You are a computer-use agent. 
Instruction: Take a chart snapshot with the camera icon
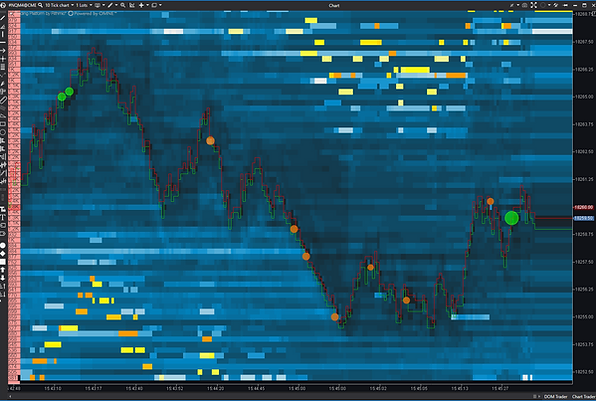tap(525, 5)
